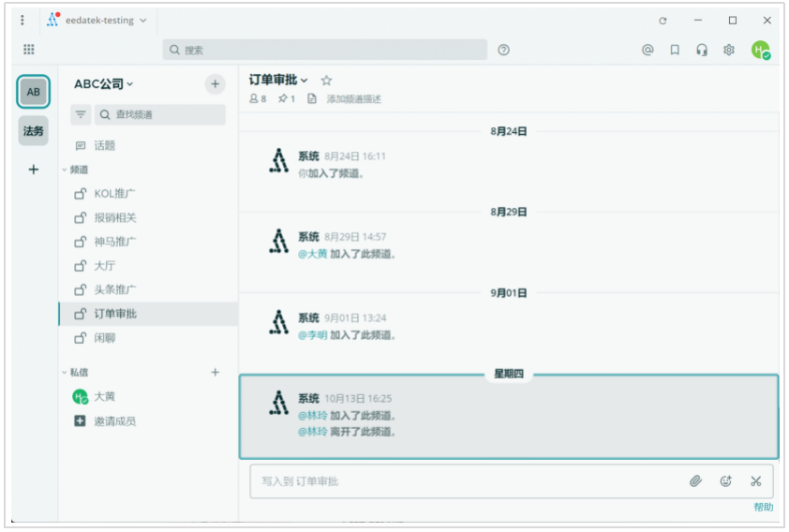The image size is (789, 532).
Task: Open the product switcher grid icon
Action: (x=29, y=50)
